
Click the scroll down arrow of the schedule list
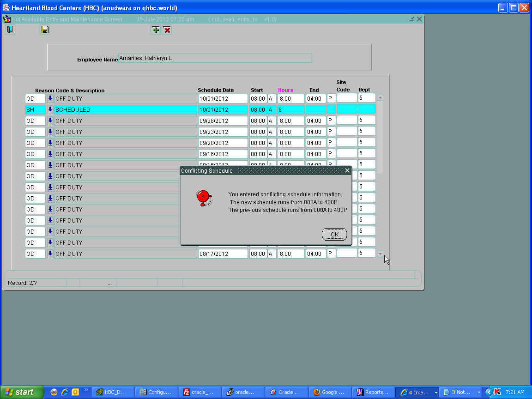380,254
